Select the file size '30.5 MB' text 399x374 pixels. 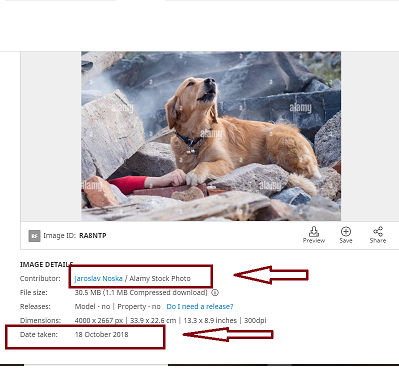pyautogui.click(x=88, y=293)
